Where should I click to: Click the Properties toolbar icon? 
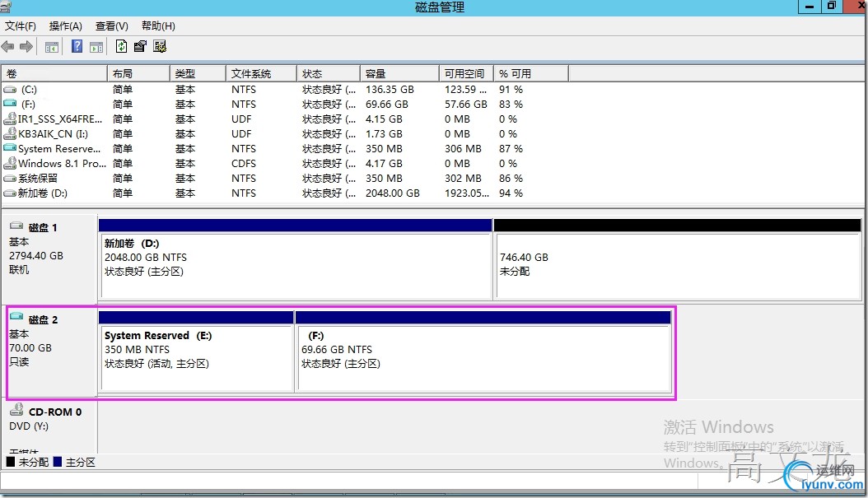[140, 46]
